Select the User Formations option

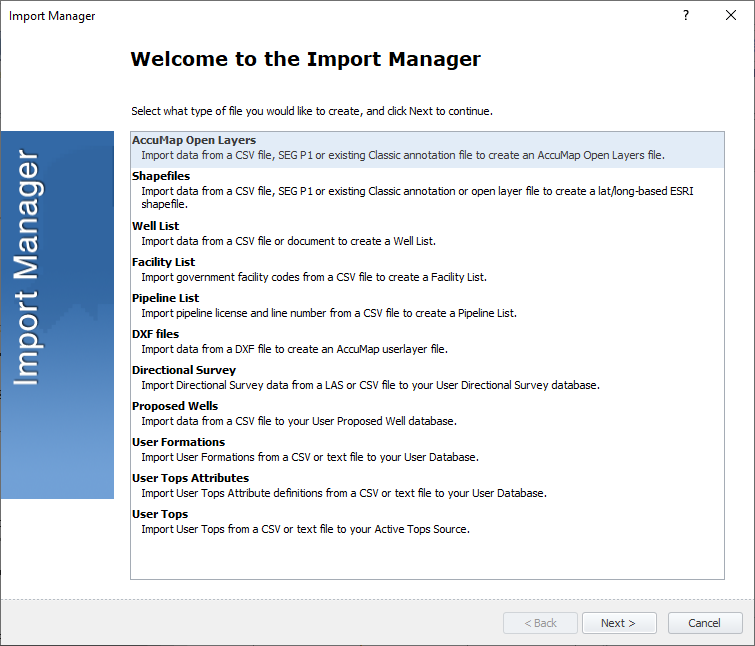pyautogui.click(x=178, y=442)
